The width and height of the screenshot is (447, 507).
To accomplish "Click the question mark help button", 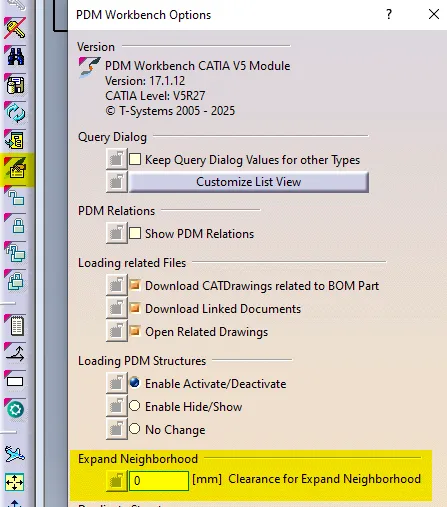I will [x=389, y=14].
